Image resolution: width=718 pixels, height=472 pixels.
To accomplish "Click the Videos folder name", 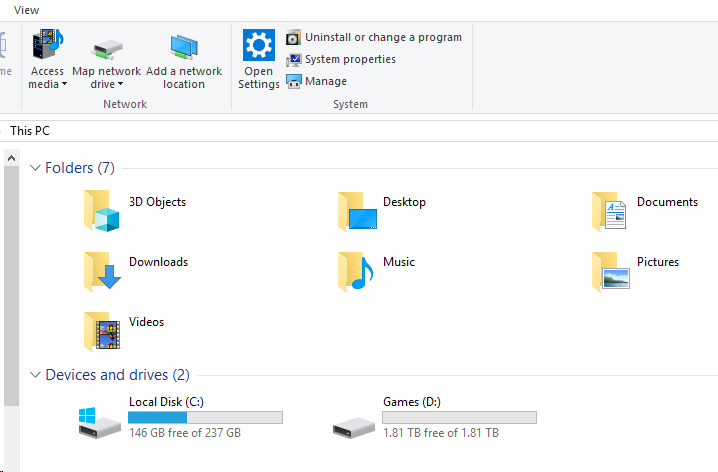I will [x=147, y=322].
